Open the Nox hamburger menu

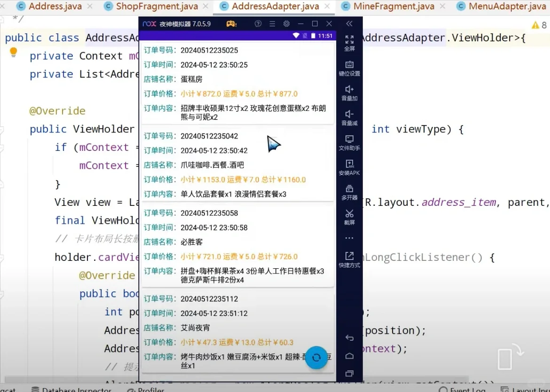(272, 24)
